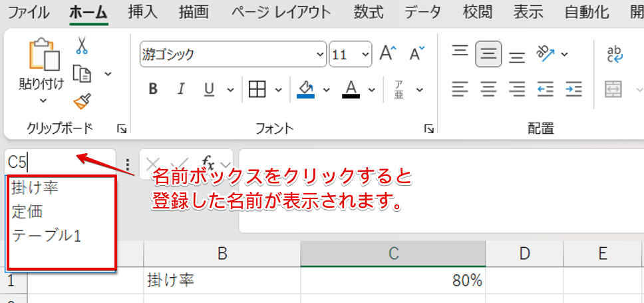Image resolution: width=644 pixels, height=303 pixels.
Task: Select column D header
Action: (x=524, y=254)
